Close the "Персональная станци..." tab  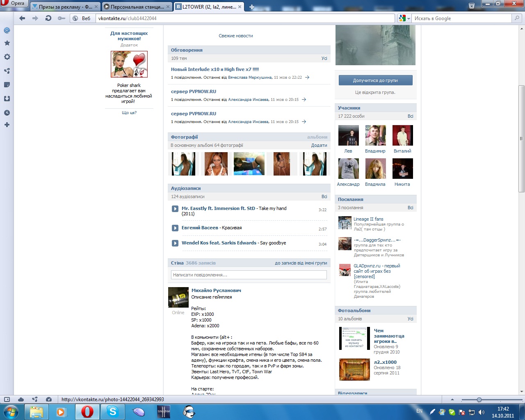[x=168, y=7]
